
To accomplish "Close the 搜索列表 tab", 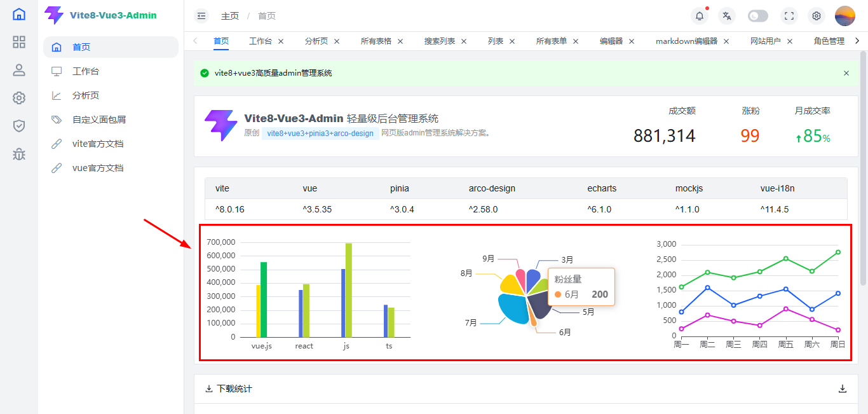I will pyautogui.click(x=464, y=41).
